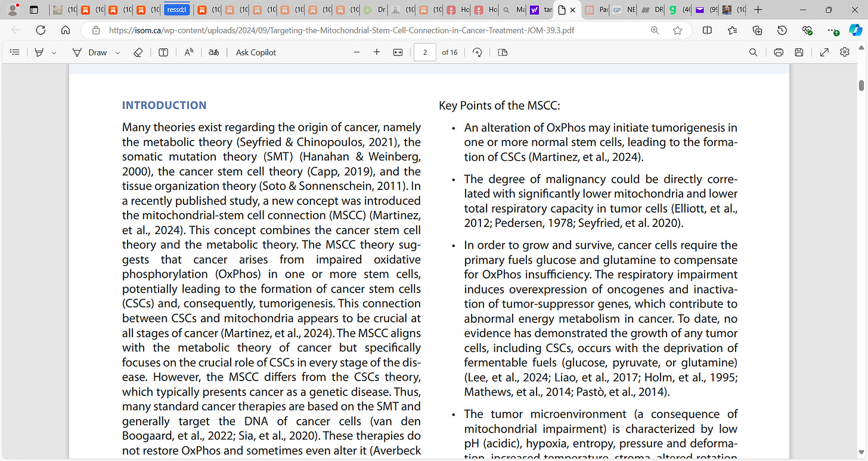
Task: Select the Erase tool
Action: pyautogui.click(x=138, y=52)
